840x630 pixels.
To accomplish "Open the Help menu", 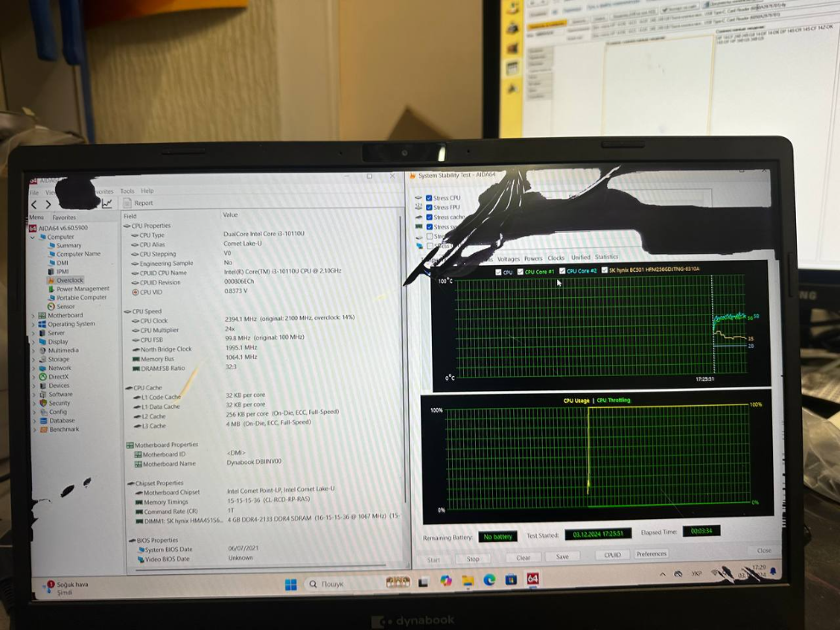I will coord(147,191).
